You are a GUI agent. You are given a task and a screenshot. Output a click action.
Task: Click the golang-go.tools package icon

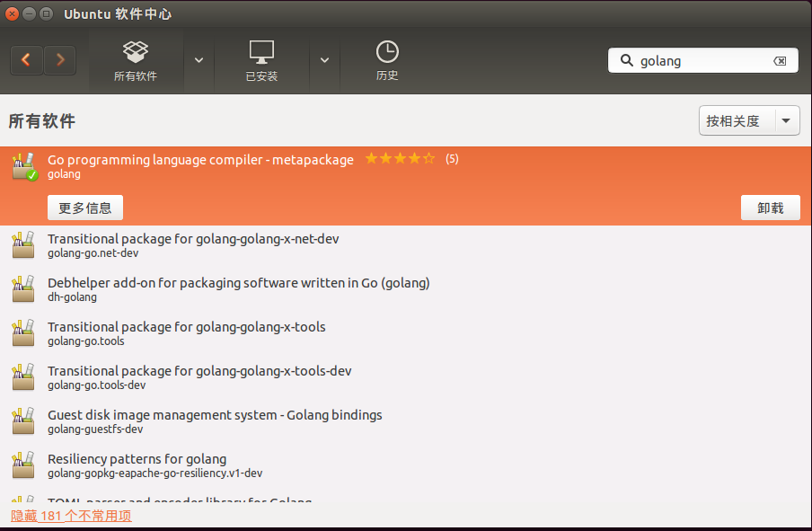(x=23, y=333)
